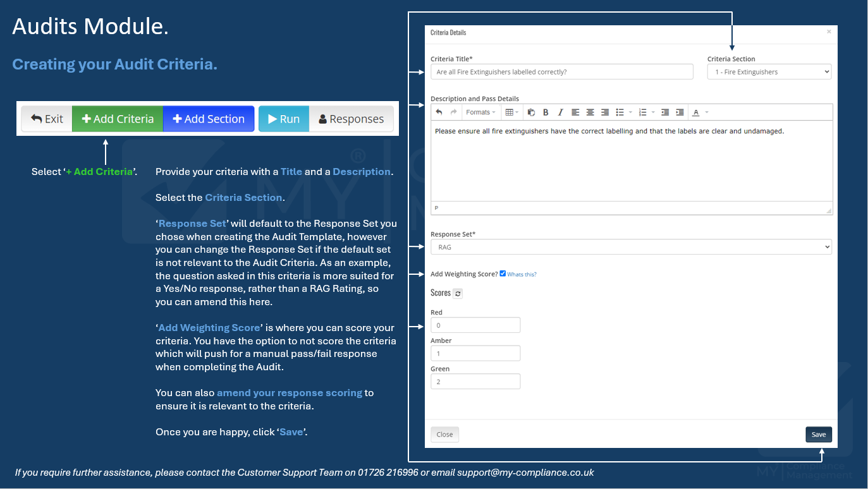868x489 pixels.
Task: Toggle bold formatting in the description editor
Action: click(x=546, y=112)
